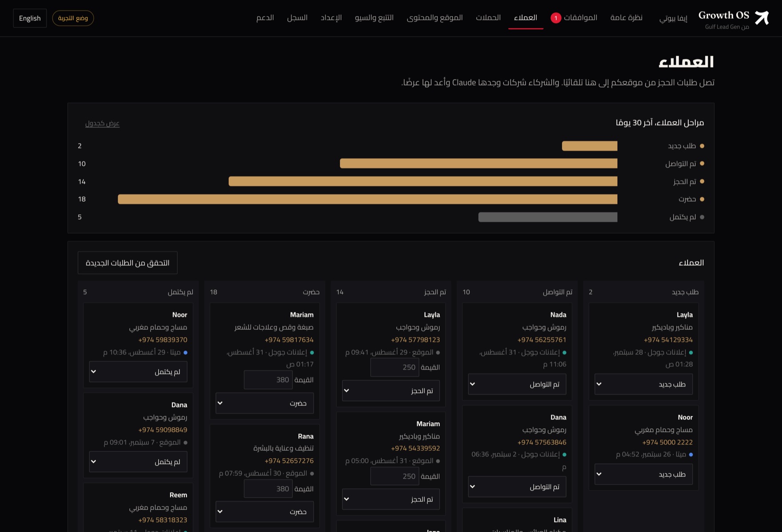This screenshot has width=782, height=532.
Task: Edit value field 250 on Mariam's booked card
Action: coord(395,476)
